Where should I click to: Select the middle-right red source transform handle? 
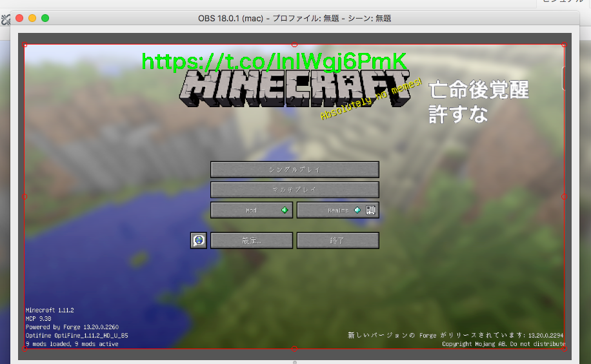(x=564, y=197)
